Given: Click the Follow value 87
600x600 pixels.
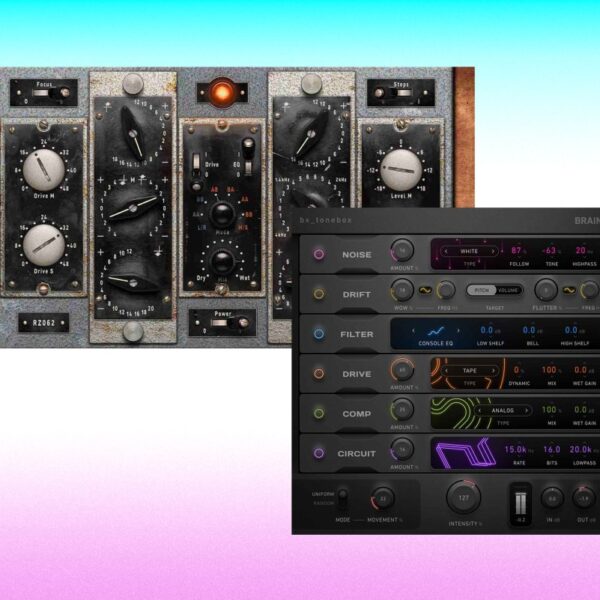Looking at the screenshot, I should point(516,250).
